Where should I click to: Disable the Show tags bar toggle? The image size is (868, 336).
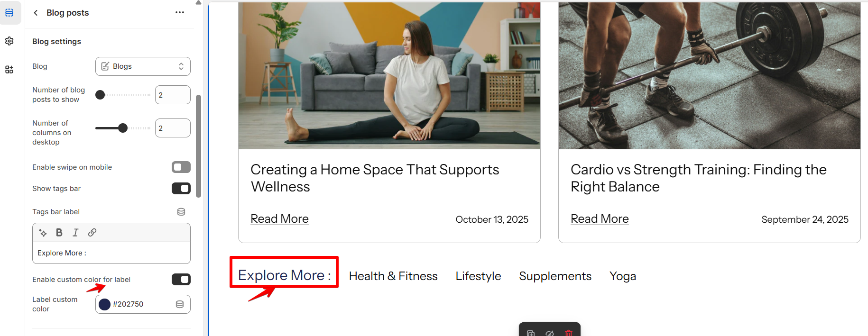(181, 189)
